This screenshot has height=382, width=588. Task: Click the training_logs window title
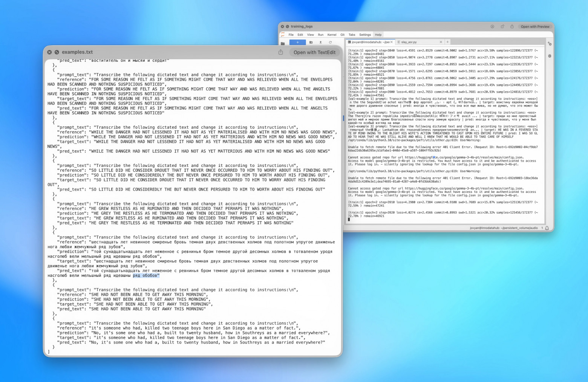[302, 27]
